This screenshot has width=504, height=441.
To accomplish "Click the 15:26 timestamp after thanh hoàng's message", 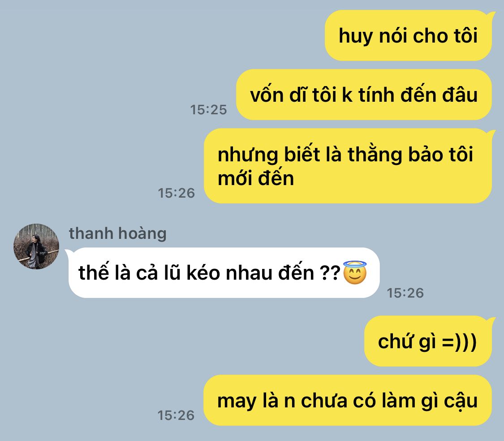I will click(x=405, y=293).
